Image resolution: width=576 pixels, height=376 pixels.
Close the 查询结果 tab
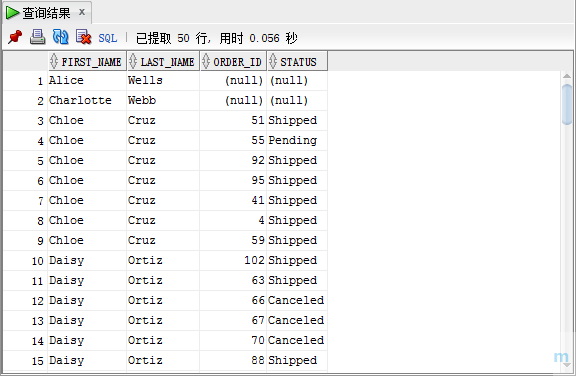coord(82,12)
